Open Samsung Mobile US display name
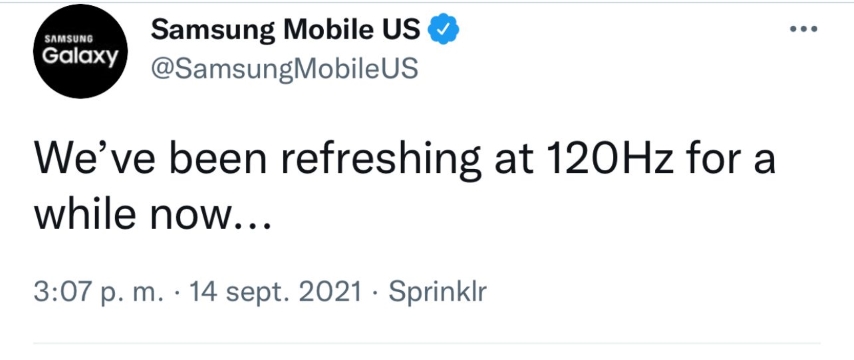This screenshot has height=360, width=854. (286, 29)
